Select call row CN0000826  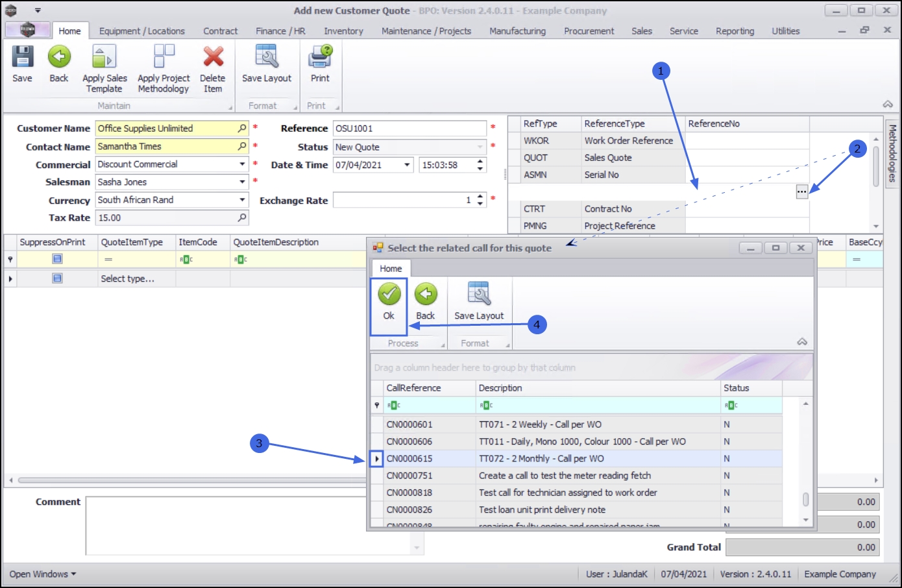tap(576, 509)
